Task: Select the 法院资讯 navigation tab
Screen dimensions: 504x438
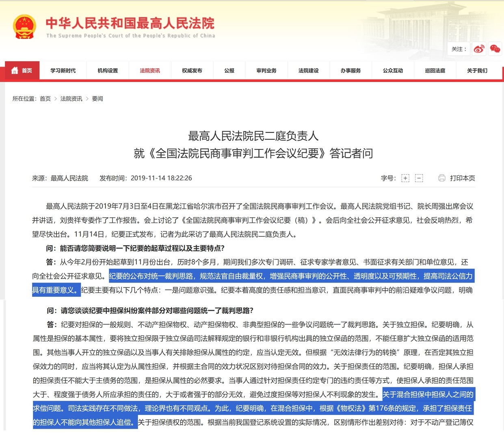Action: [x=150, y=71]
